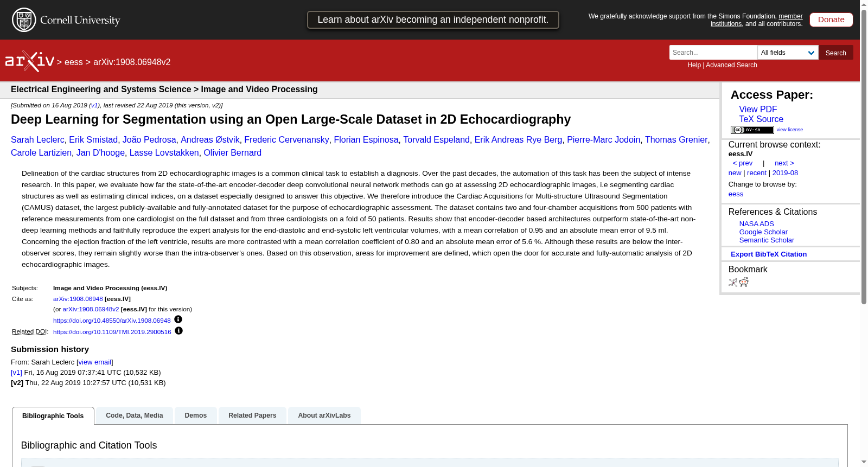
Task: Open author Erik Smistad
Action: 93,140
